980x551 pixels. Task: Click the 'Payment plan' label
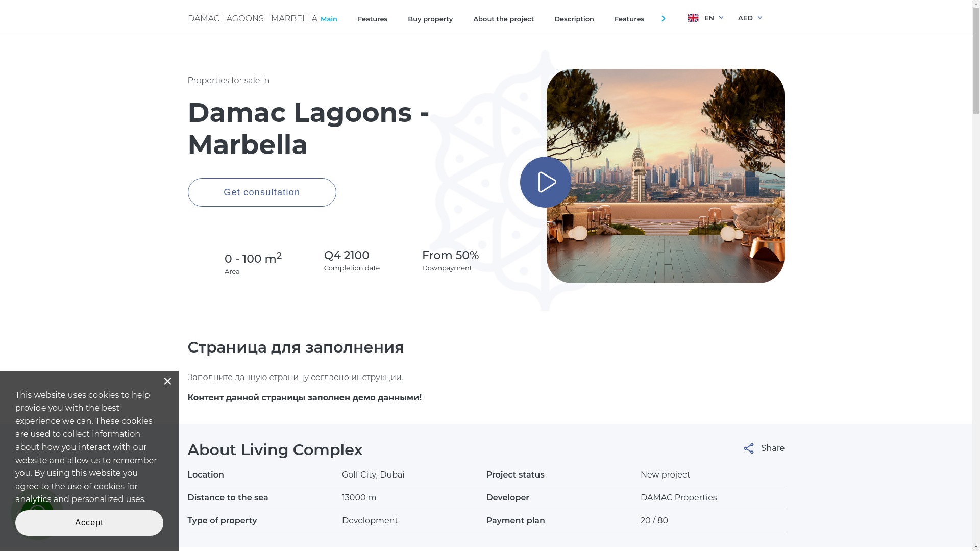(515, 521)
